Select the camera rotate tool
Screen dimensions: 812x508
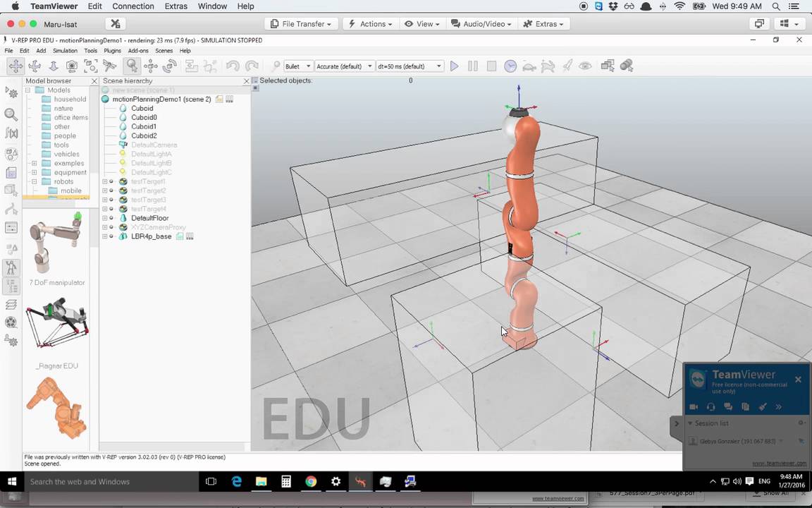34,66
